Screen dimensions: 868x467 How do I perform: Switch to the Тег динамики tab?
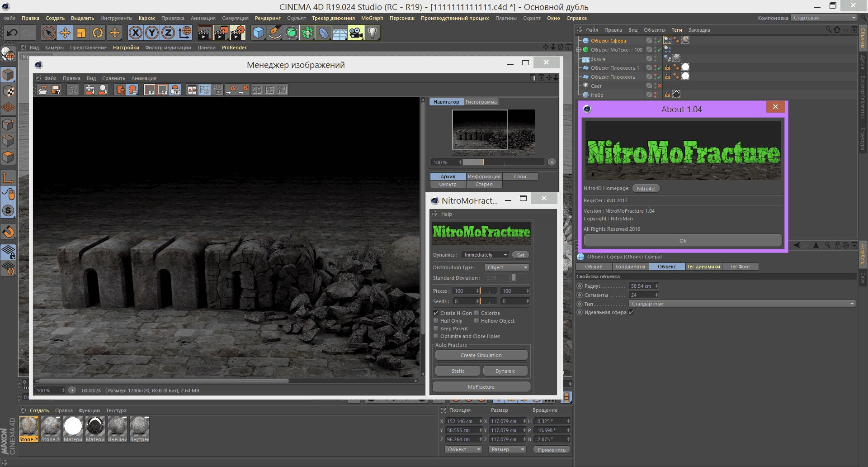(x=703, y=267)
